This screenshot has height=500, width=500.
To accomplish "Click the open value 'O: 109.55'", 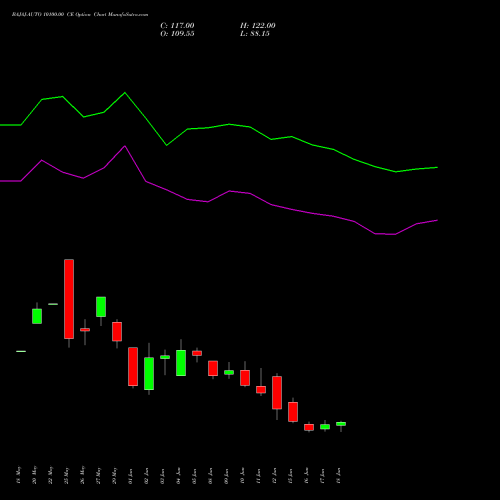I will pyautogui.click(x=177, y=34).
